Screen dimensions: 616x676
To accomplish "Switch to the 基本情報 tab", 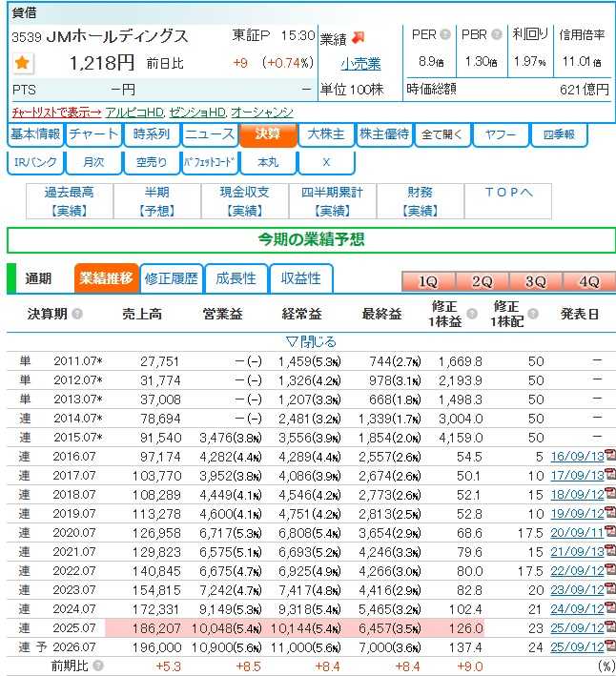I will click(35, 135).
